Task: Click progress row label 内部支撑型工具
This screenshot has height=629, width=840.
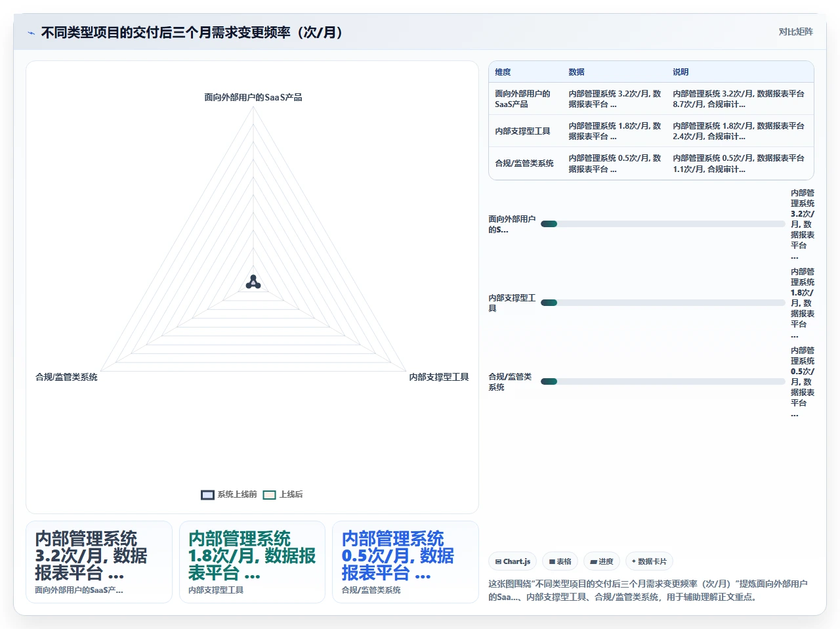Action: [x=512, y=303]
